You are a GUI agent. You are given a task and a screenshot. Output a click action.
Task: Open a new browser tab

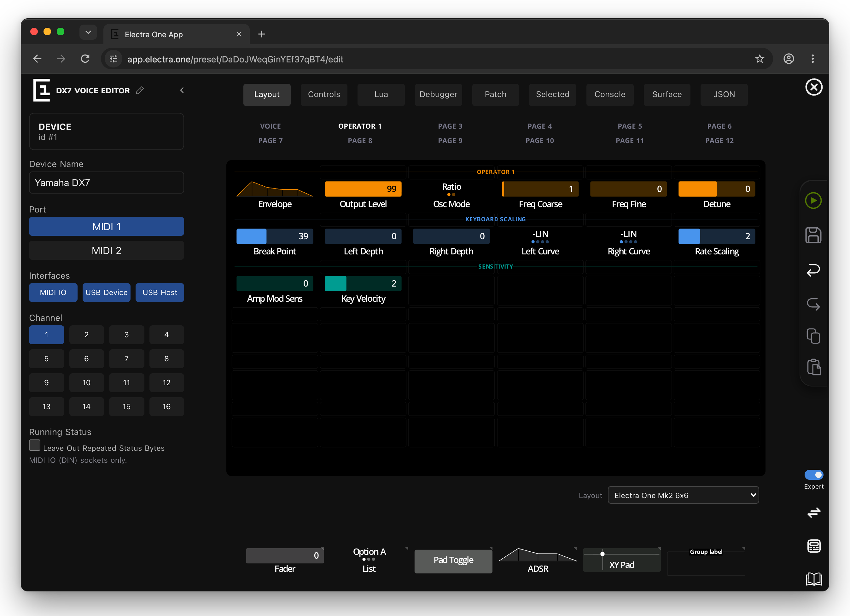(262, 34)
